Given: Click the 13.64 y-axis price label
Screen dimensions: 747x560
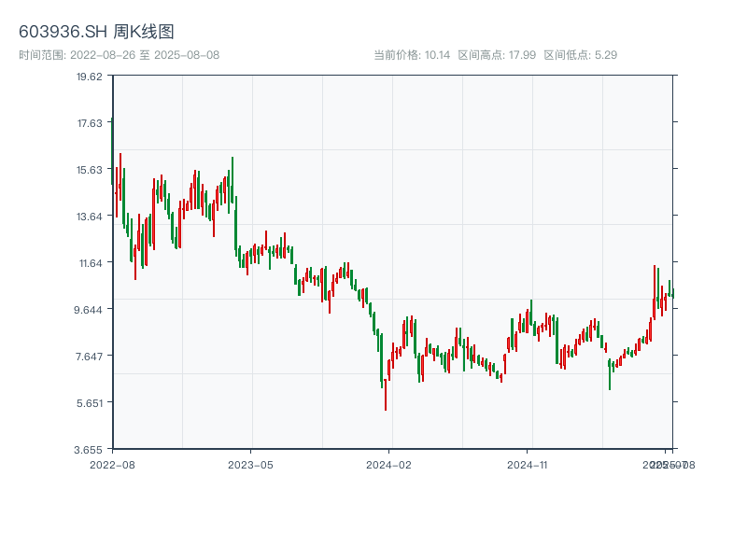Looking at the screenshot, I should point(90,216).
